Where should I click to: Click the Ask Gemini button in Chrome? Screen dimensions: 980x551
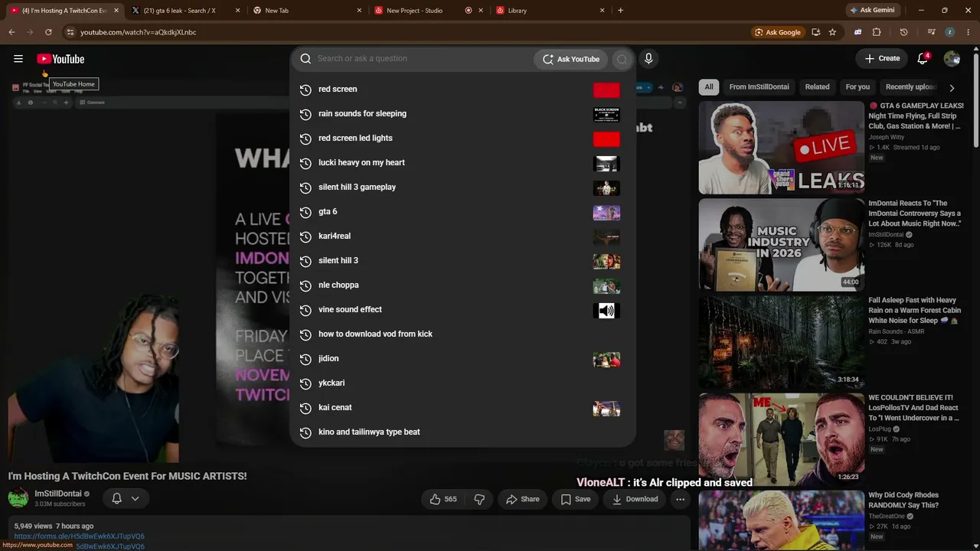click(871, 11)
